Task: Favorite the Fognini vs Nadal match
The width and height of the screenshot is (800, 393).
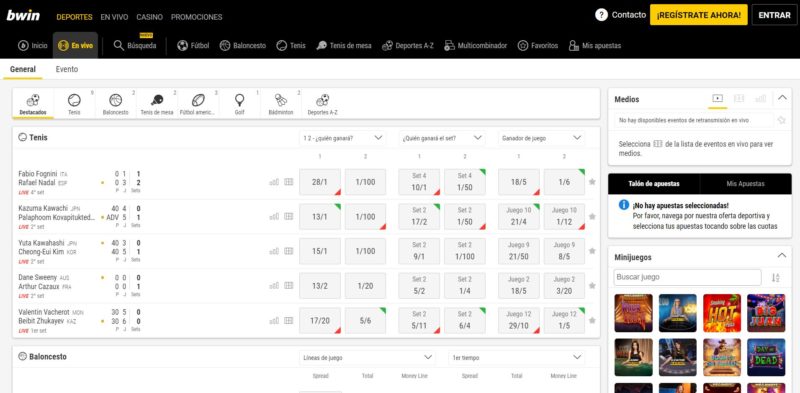Action: tap(592, 182)
